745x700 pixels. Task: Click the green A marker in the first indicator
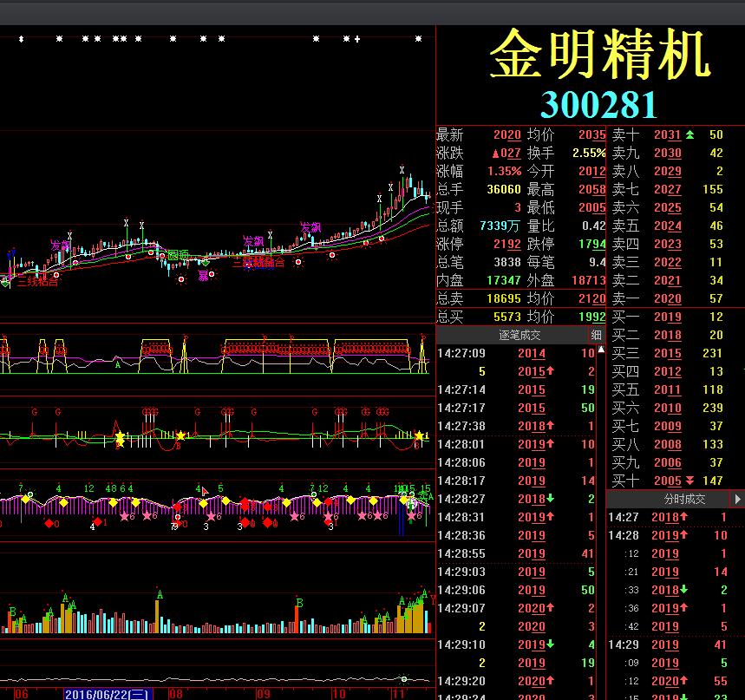click(x=117, y=364)
